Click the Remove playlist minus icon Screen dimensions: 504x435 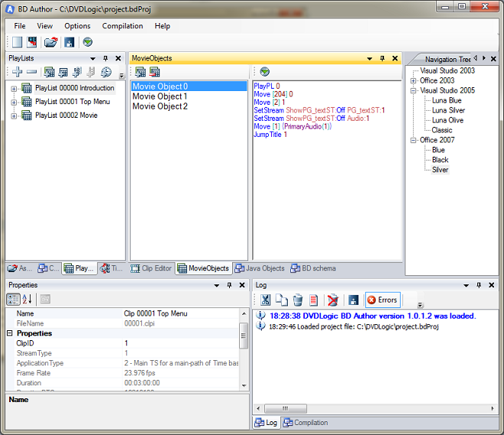point(31,72)
